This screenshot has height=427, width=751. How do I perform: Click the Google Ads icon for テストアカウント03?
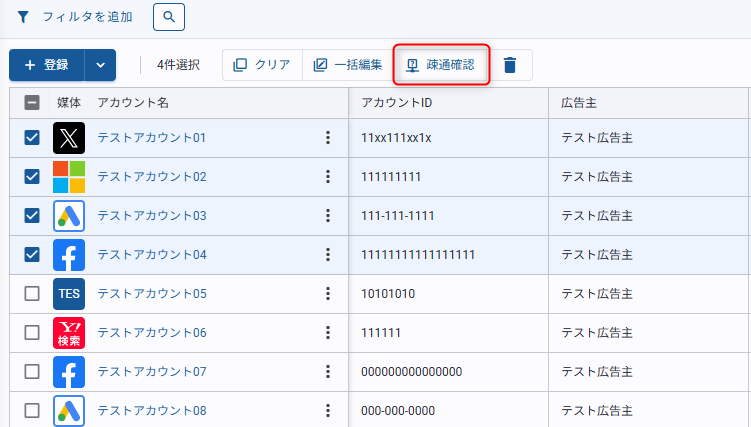(69, 216)
